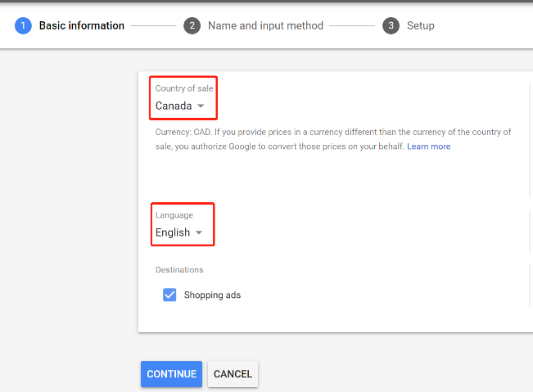Click the step 3 circle icon
The image size is (533, 392).
[391, 26]
